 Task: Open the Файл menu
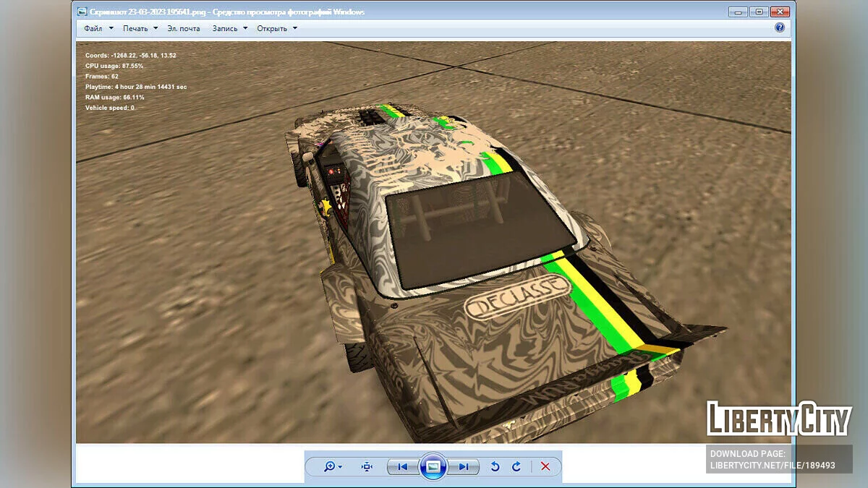click(x=98, y=29)
